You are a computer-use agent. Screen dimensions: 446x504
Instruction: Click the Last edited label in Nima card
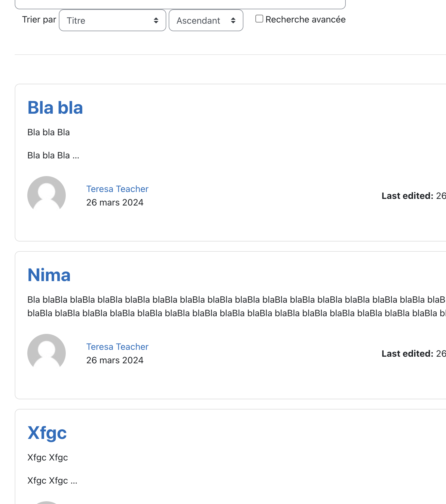pos(408,354)
